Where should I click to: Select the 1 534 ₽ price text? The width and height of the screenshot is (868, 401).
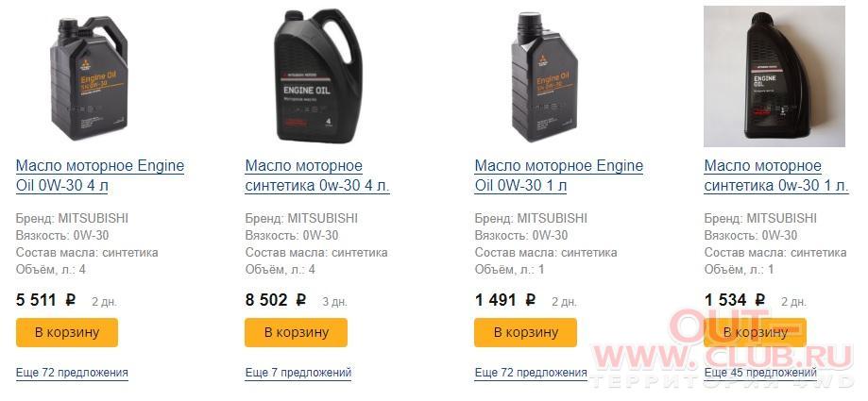(x=735, y=300)
